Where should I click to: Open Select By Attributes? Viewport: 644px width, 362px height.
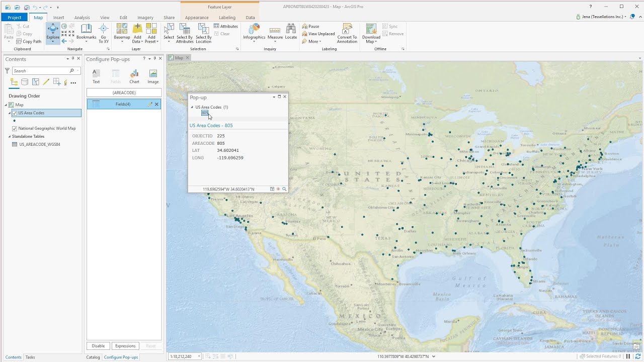185,33
